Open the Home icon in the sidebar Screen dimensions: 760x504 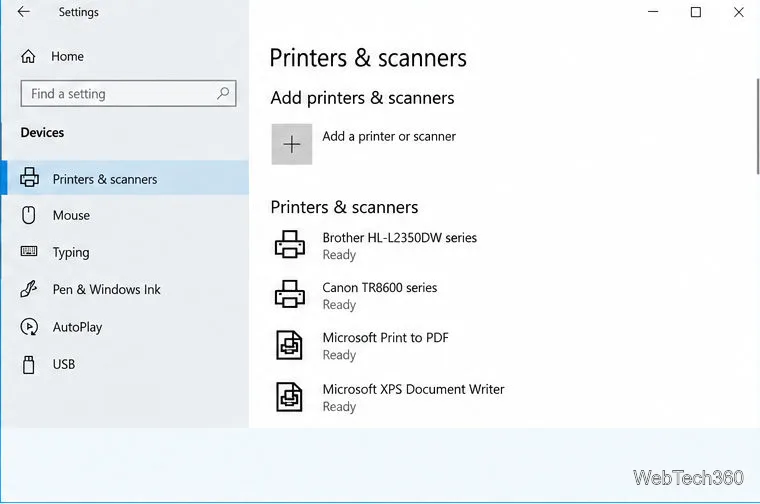click(28, 56)
